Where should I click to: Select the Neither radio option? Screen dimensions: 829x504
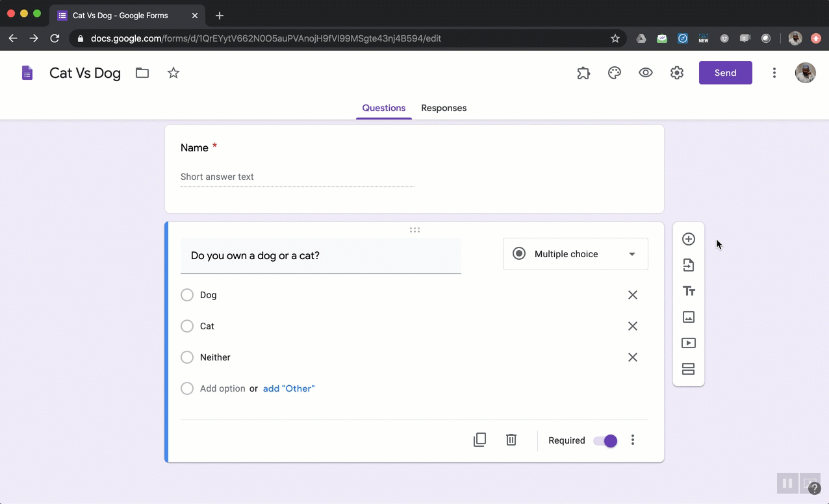pos(187,357)
